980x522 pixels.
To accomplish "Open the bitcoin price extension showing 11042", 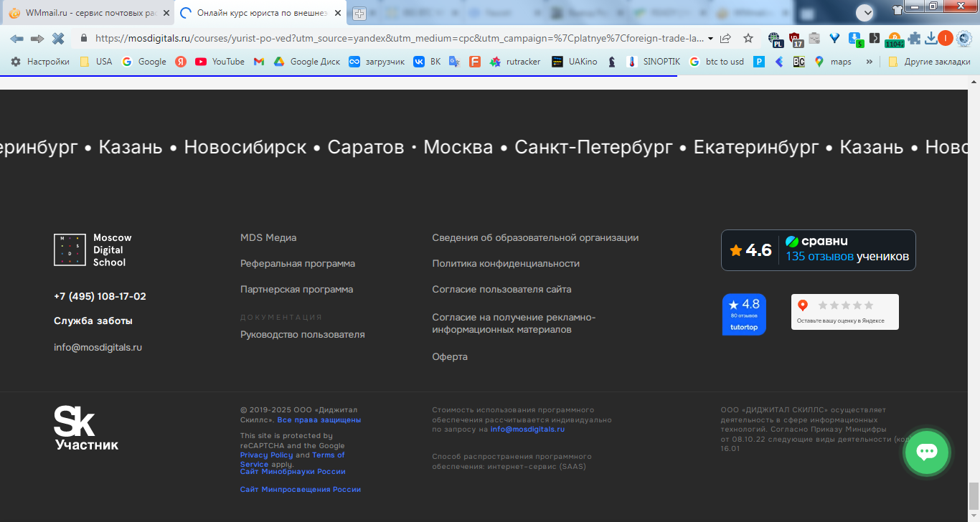I will [x=894, y=39].
